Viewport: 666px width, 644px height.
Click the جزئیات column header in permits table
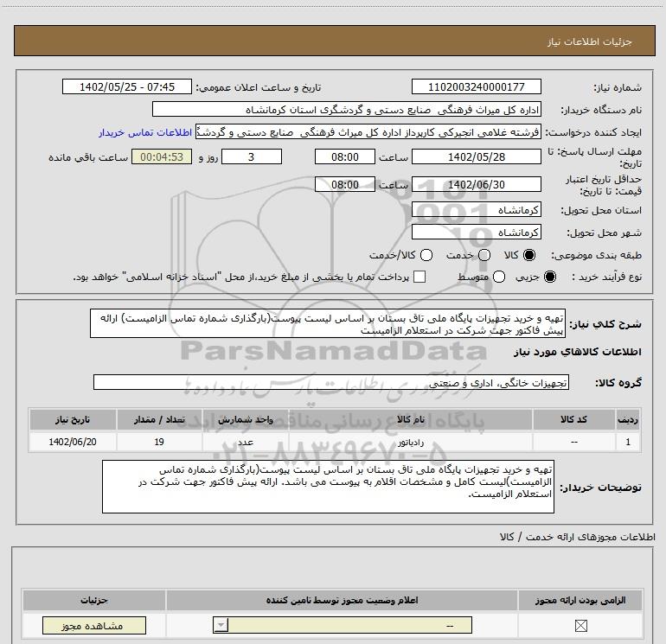(94, 600)
